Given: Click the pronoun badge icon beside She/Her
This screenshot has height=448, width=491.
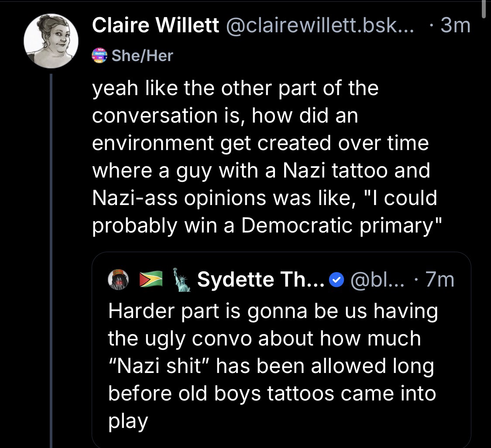Looking at the screenshot, I should click(x=99, y=55).
